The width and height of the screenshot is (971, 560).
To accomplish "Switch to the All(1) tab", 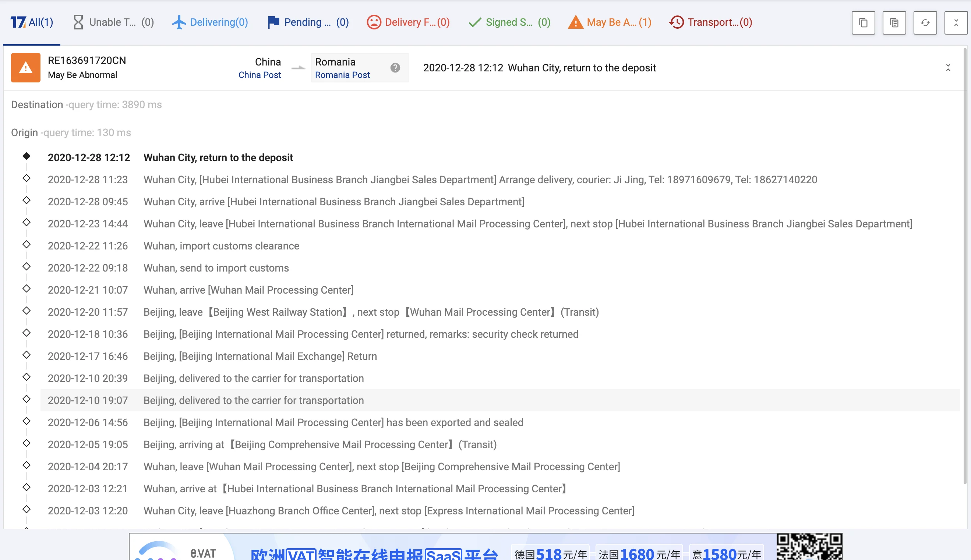I will pos(32,22).
